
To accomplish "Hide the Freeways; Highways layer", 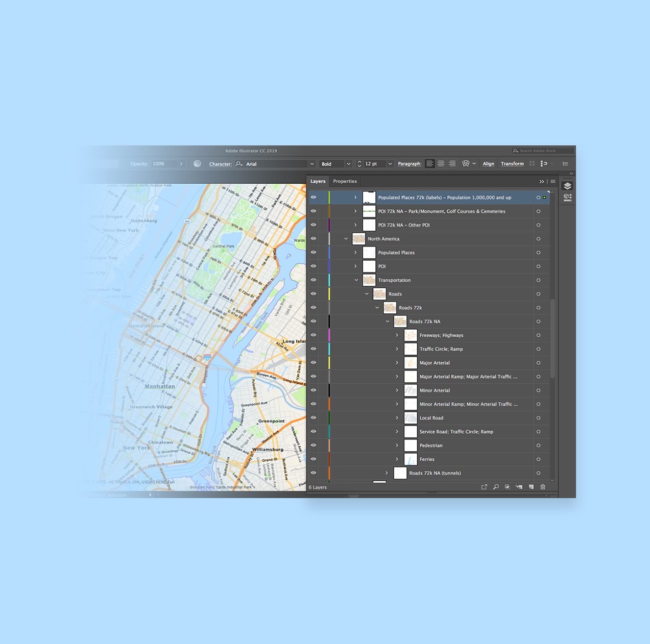I will coord(314,335).
